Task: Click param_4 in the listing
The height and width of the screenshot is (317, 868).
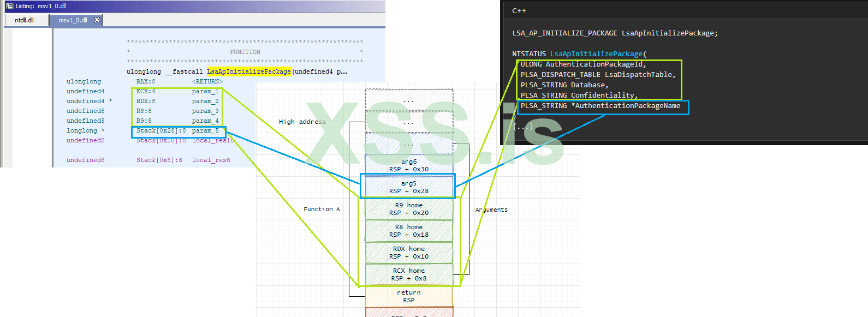Action: [x=205, y=121]
